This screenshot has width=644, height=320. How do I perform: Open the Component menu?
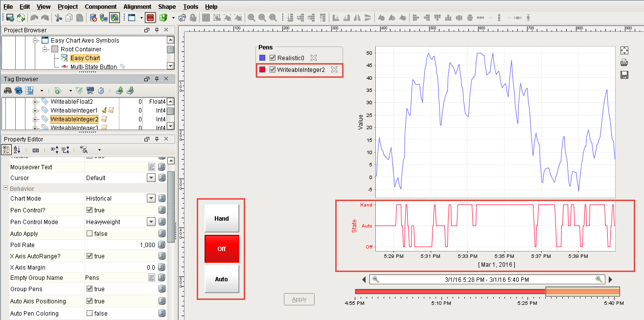[101, 7]
